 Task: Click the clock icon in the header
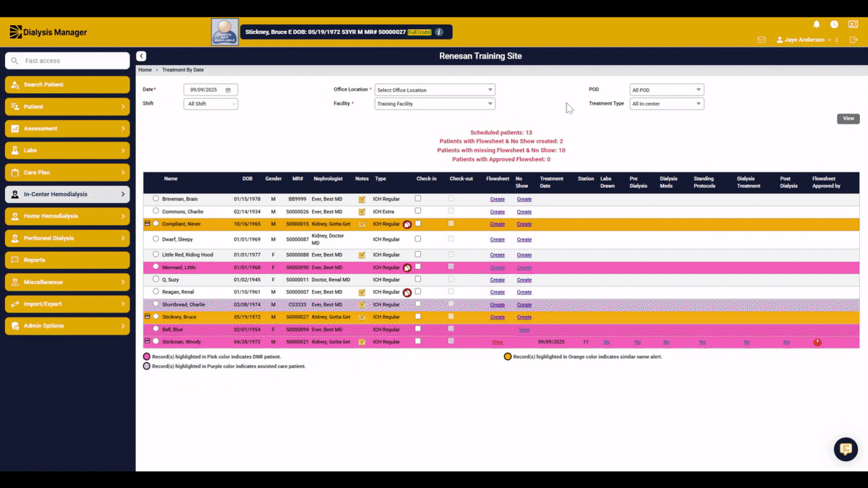[x=835, y=25]
